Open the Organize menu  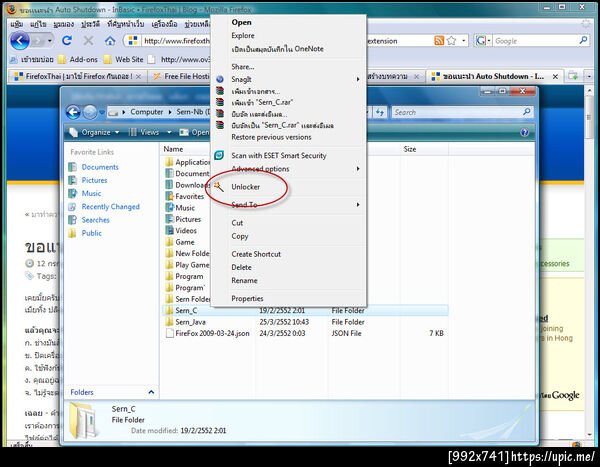[95, 132]
